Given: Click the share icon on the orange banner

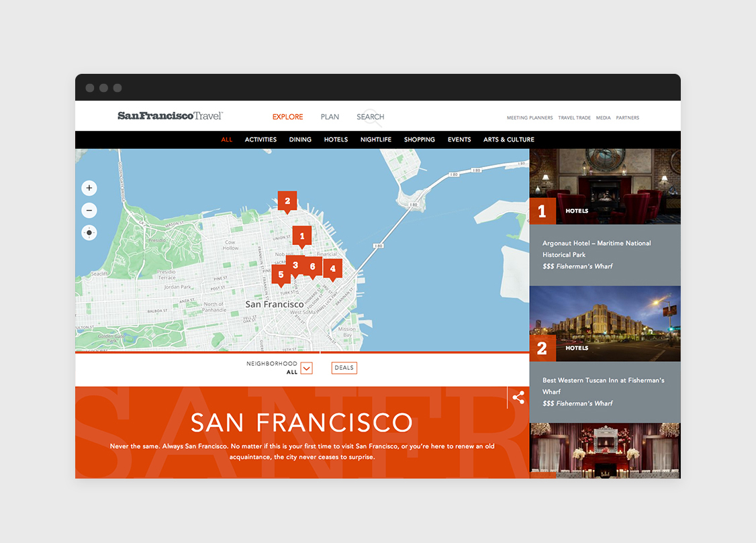Looking at the screenshot, I should coord(518,397).
